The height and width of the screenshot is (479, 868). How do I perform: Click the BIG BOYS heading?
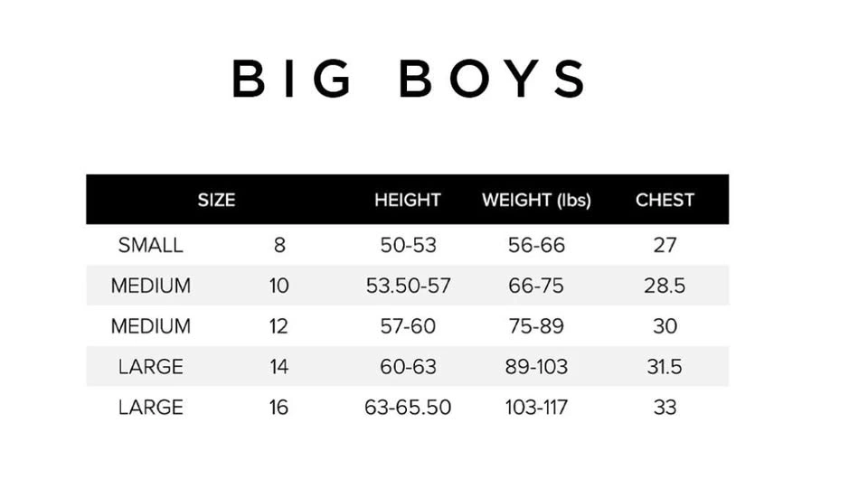[410, 79]
